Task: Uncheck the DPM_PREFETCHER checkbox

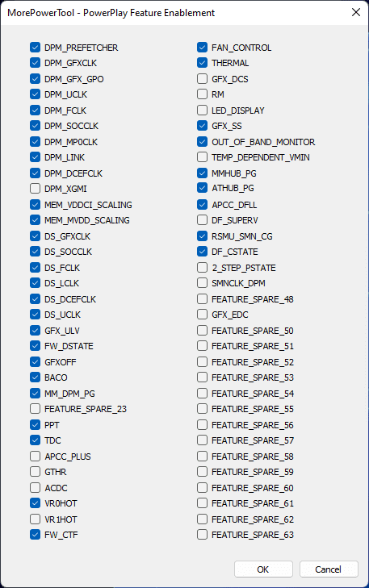Action: (x=35, y=48)
